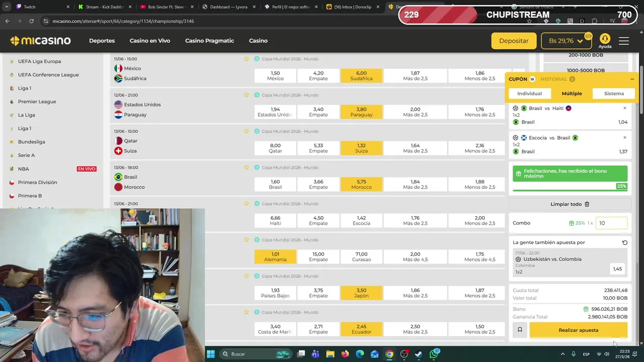Remove the Brasil vs Haití selection from coupon
644x362 pixels.
[625, 108]
